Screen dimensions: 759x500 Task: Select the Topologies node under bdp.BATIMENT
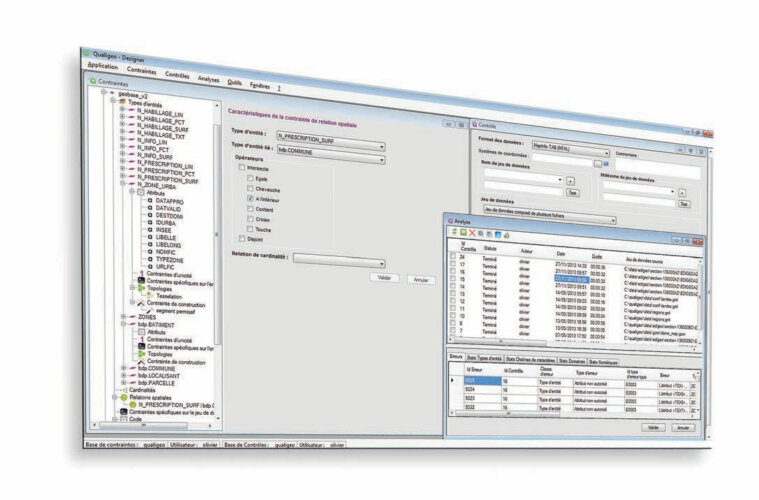click(x=160, y=354)
